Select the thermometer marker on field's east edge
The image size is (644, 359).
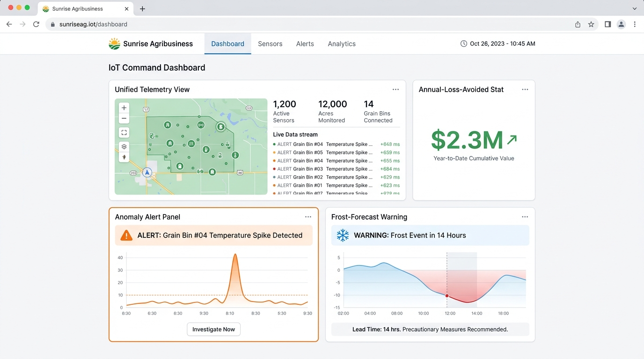[235, 155]
